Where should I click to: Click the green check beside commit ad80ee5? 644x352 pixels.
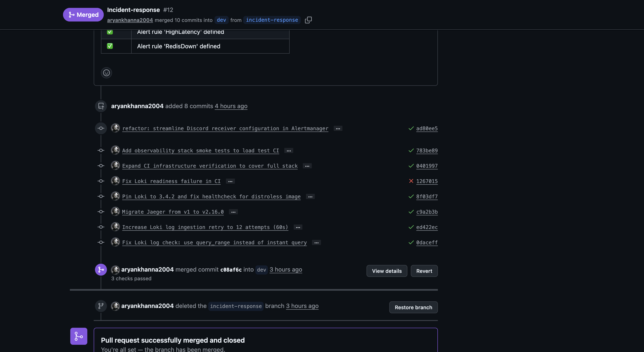[411, 128]
